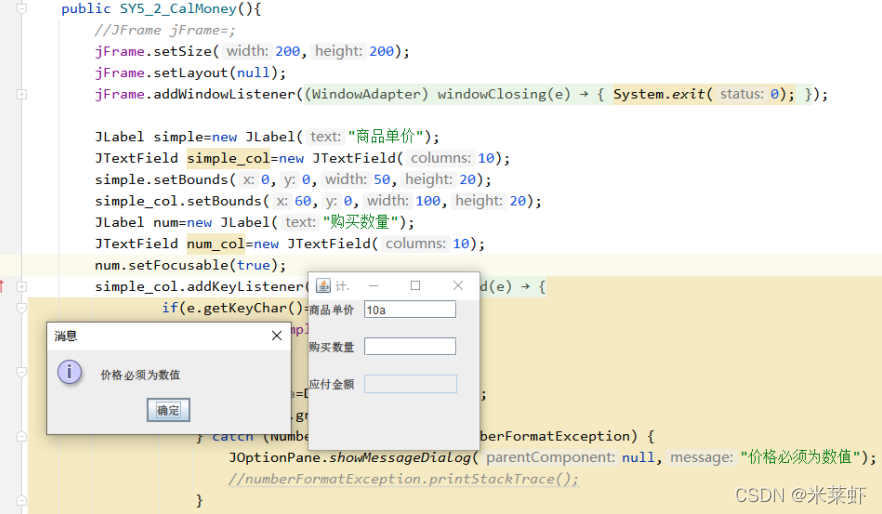Maximize the small calculator window
Image resolution: width=882 pixels, height=514 pixels.
click(415, 286)
